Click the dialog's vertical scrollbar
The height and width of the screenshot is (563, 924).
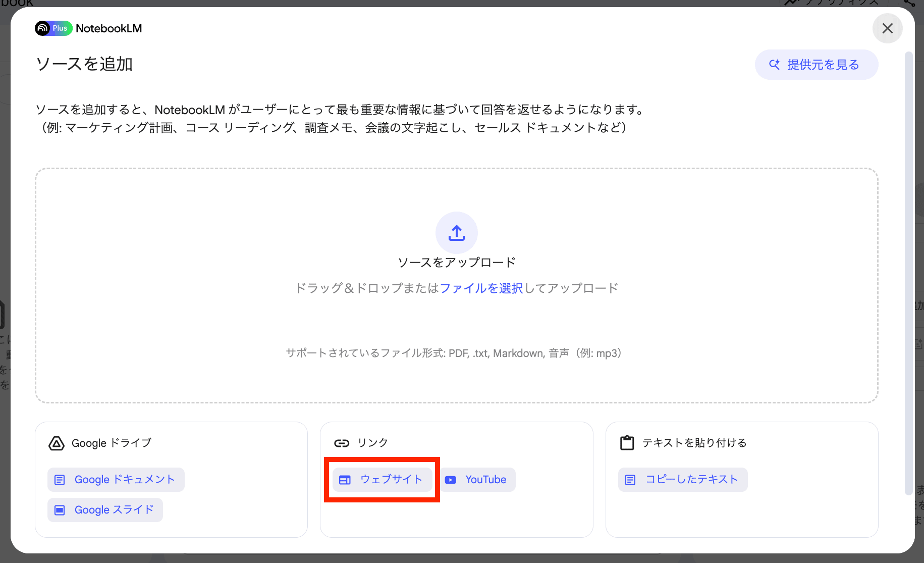908,273
